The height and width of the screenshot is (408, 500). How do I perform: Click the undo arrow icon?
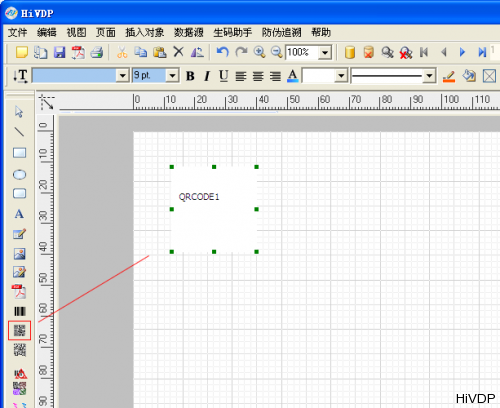[x=222, y=52]
